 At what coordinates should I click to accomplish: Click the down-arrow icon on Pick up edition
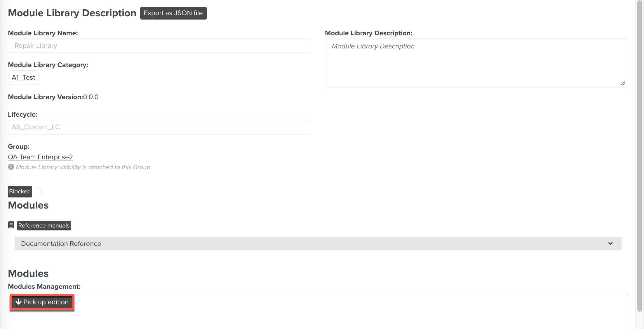(x=19, y=302)
